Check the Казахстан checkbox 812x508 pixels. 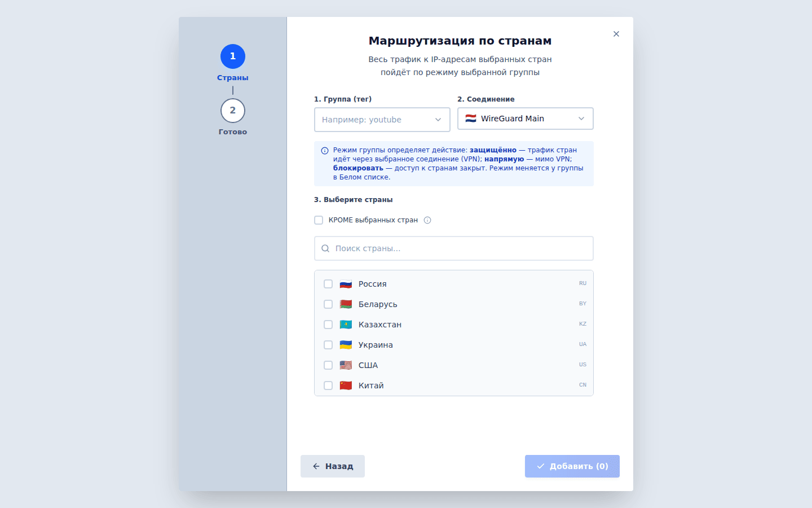(x=328, y=325)
